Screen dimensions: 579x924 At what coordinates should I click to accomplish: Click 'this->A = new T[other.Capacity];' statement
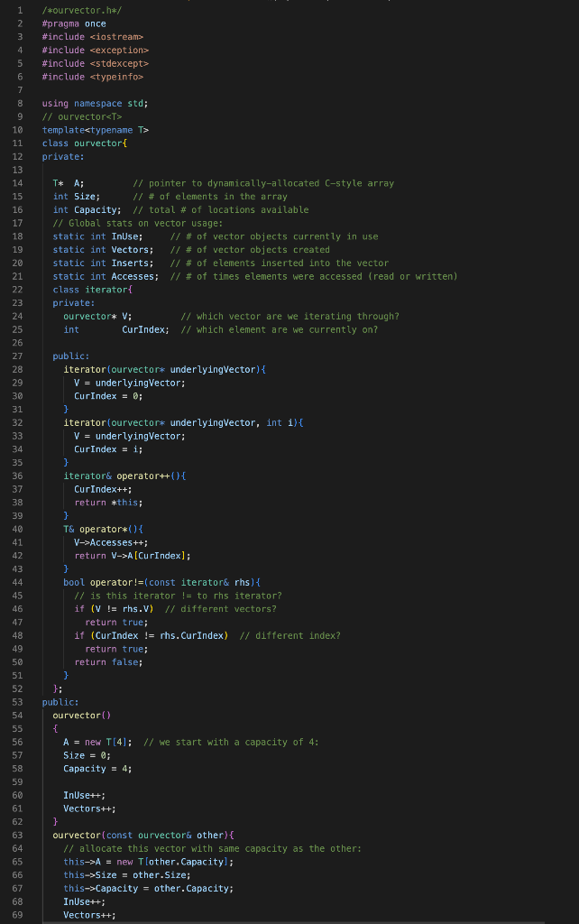click(x=149, y=862)
